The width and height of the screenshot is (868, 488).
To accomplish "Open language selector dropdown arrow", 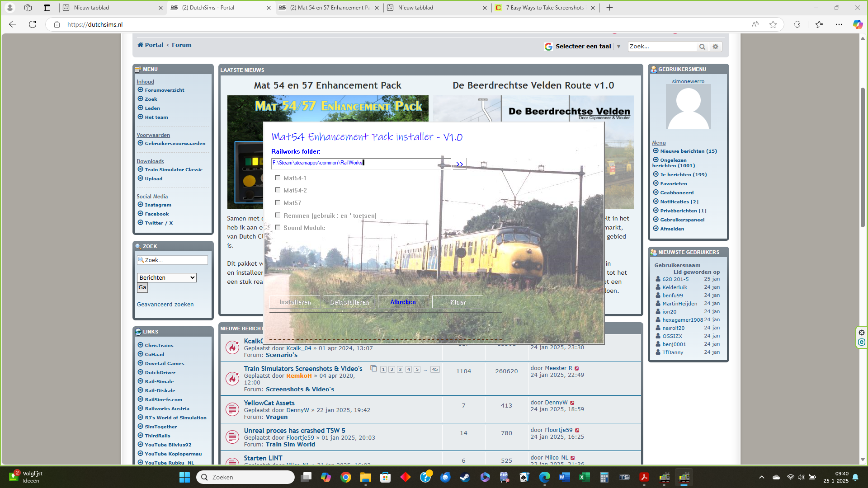I will click(618, 46).
